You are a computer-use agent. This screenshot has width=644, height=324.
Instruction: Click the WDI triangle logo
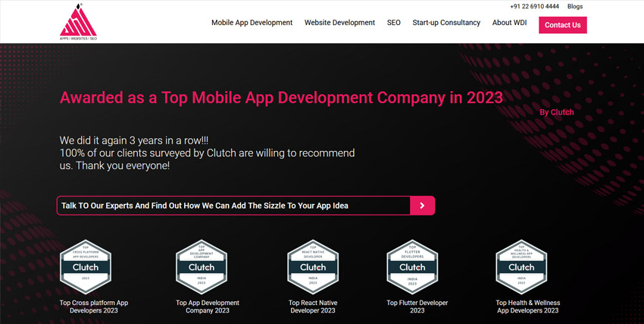pos(78,22)
